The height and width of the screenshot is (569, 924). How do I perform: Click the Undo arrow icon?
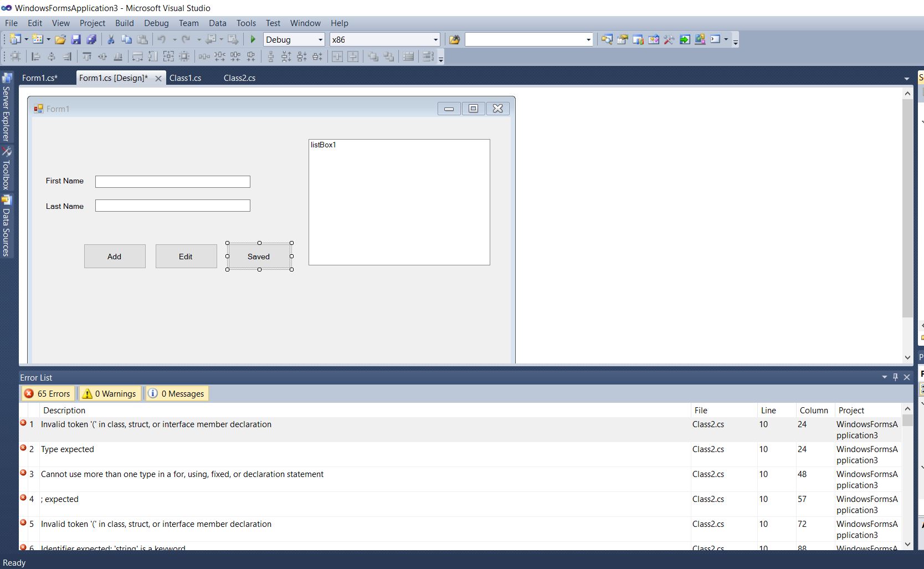(x=162, y=39)
